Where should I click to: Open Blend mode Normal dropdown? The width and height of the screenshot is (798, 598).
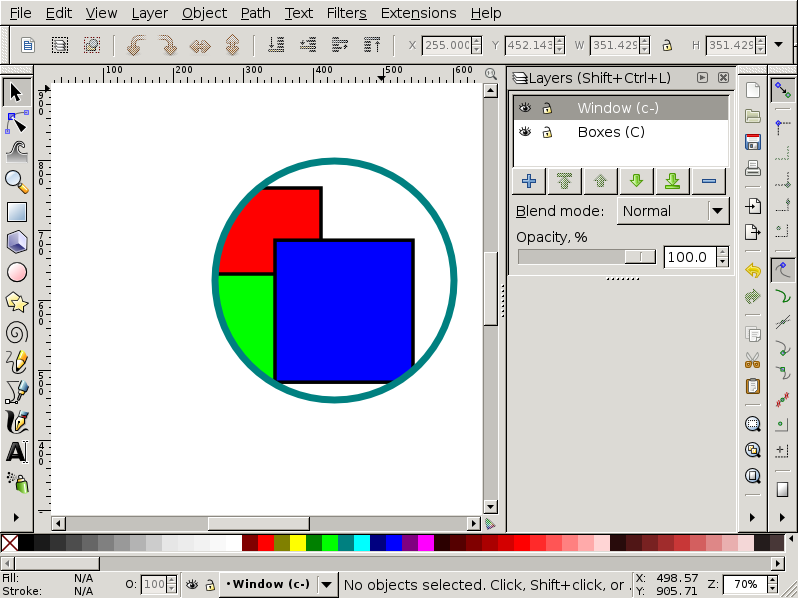pyautogui.click(x=673, y=211)
